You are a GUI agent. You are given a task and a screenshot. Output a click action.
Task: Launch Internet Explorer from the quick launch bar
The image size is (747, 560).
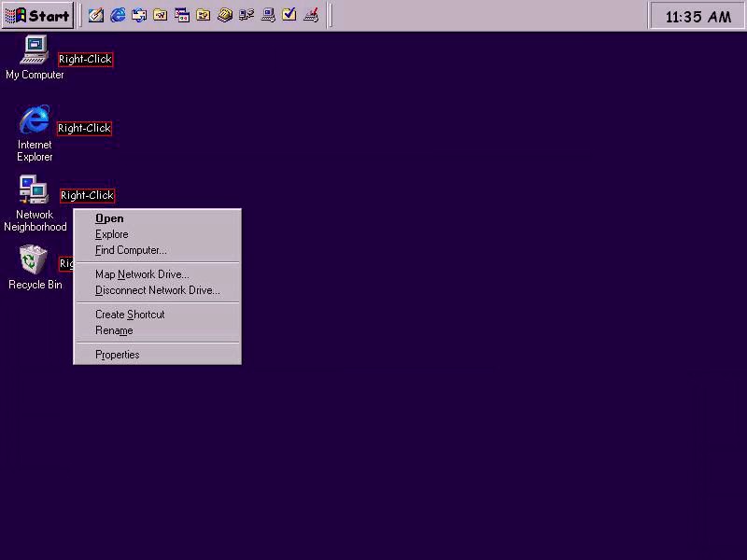pos(118,15)
